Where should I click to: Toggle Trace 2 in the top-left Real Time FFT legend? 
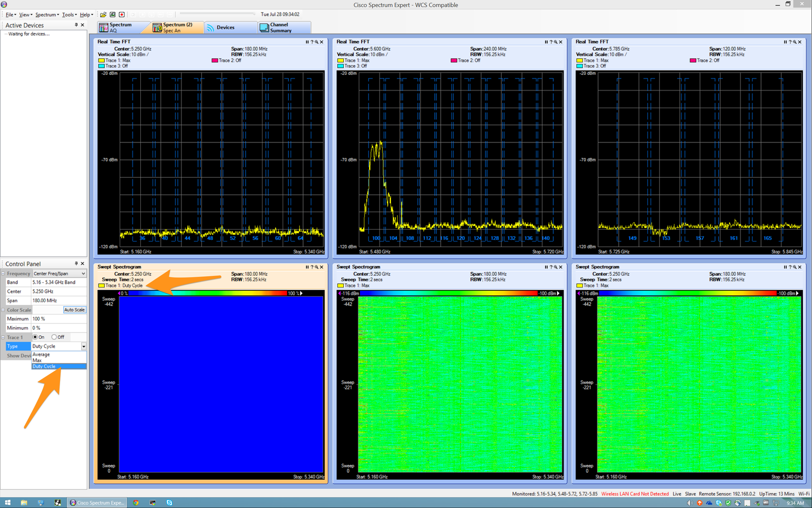point(227,61)
